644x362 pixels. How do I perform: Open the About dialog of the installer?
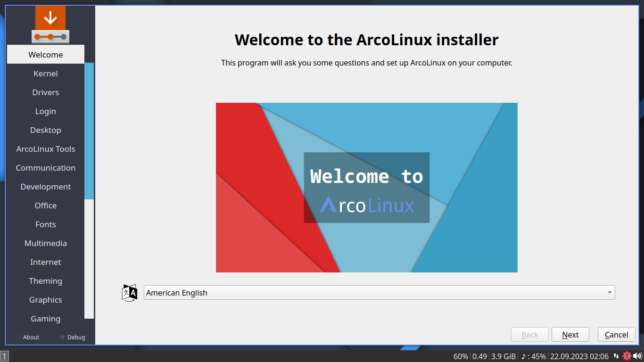tap(27, 337)
